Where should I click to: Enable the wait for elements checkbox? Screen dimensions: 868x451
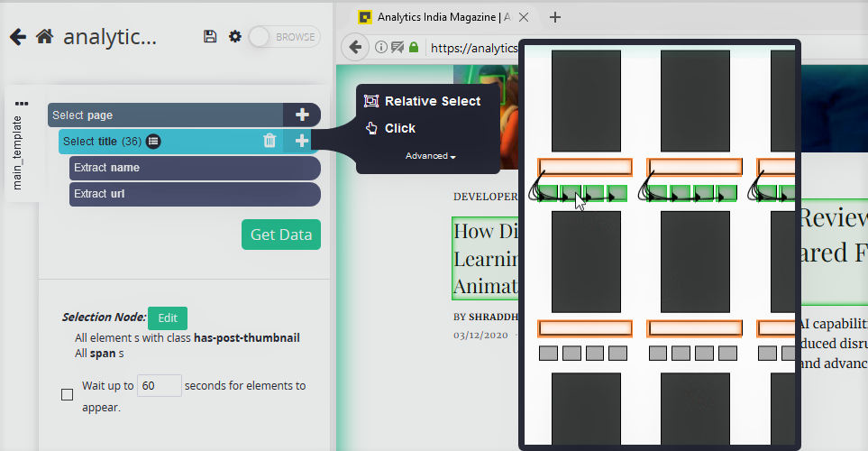67,394
